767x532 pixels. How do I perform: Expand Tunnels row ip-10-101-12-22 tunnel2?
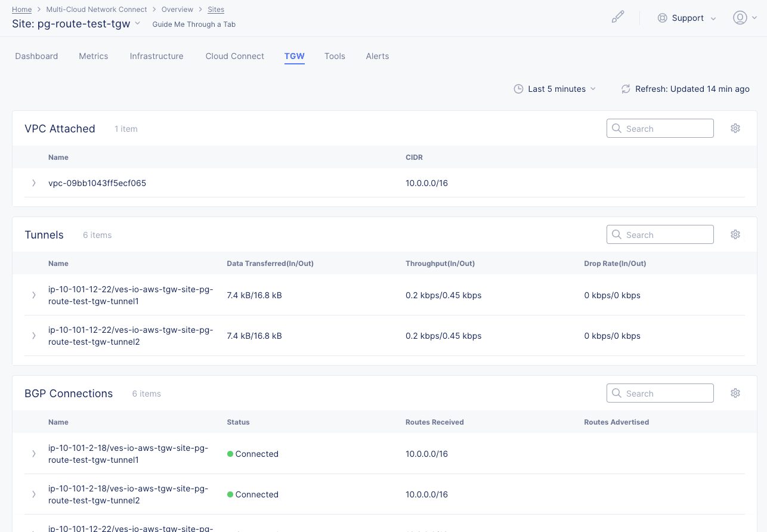pyautogui.click(x=34, y=336)
